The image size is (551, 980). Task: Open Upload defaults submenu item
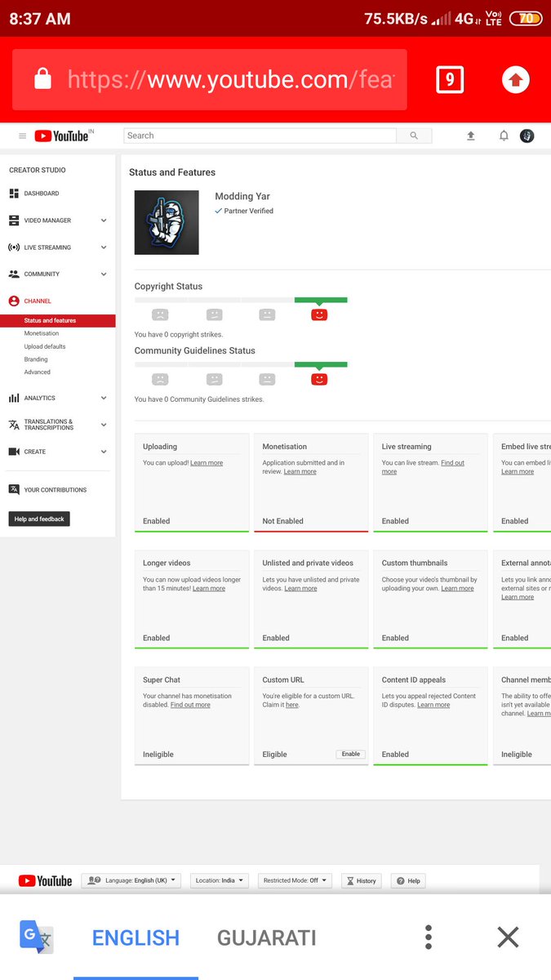pos(45,346)
